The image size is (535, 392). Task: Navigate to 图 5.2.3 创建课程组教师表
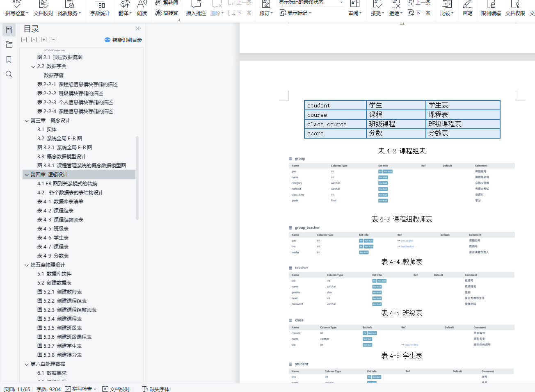pos(67,310)
